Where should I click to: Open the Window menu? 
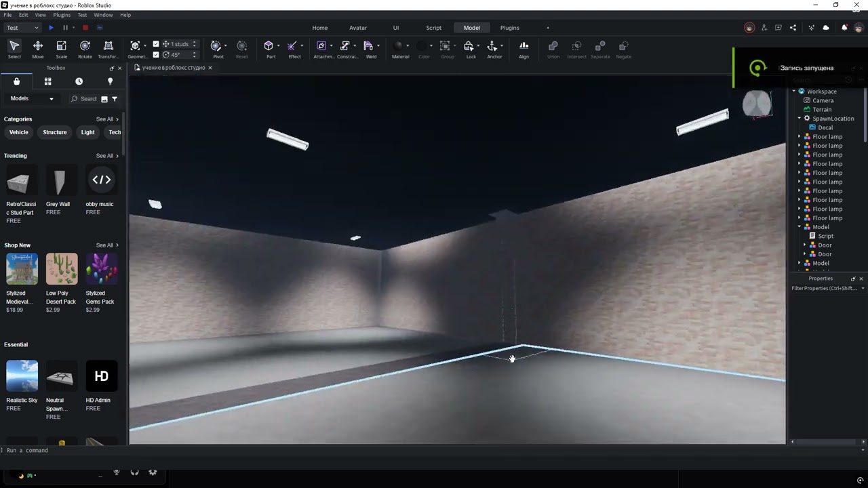point(103,15)
